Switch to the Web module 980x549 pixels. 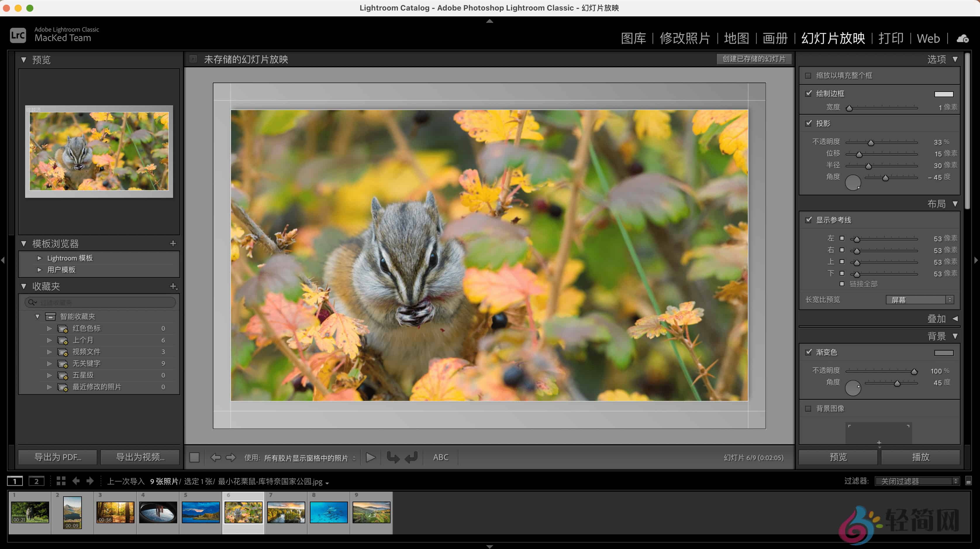point(928,38)
